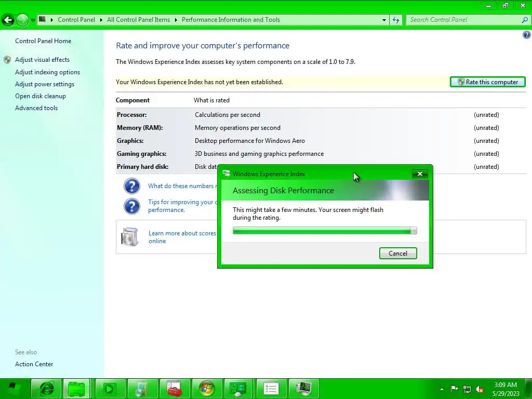Viewport: 532px width, 399px height.
Task: Open the Control Panel taskbar icon
Action: coord(238,389)
